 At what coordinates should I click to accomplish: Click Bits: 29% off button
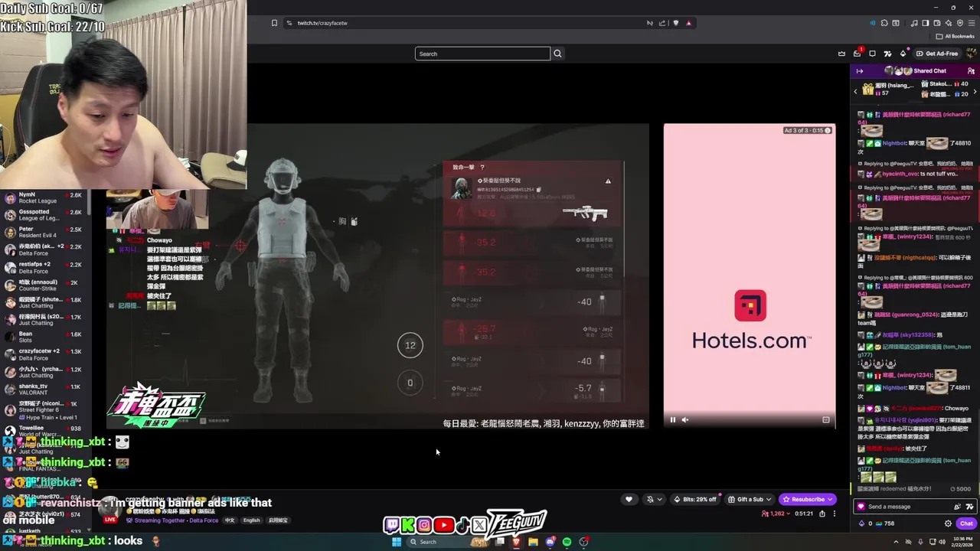click(694, 500)
